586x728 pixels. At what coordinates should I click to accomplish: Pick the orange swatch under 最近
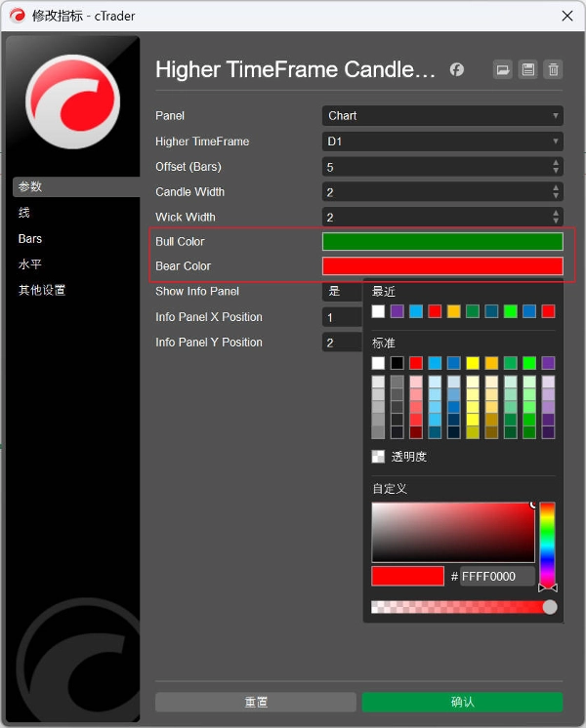pos(453,311)
